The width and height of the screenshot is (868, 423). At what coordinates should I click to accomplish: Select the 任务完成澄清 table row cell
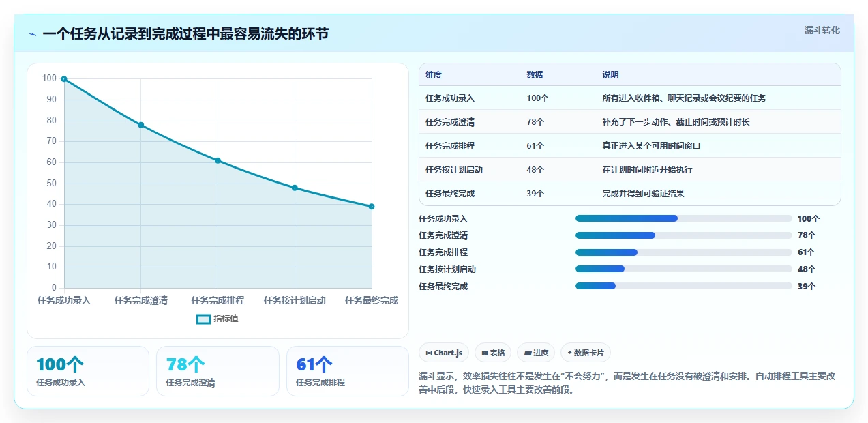[x=450, y=122]
